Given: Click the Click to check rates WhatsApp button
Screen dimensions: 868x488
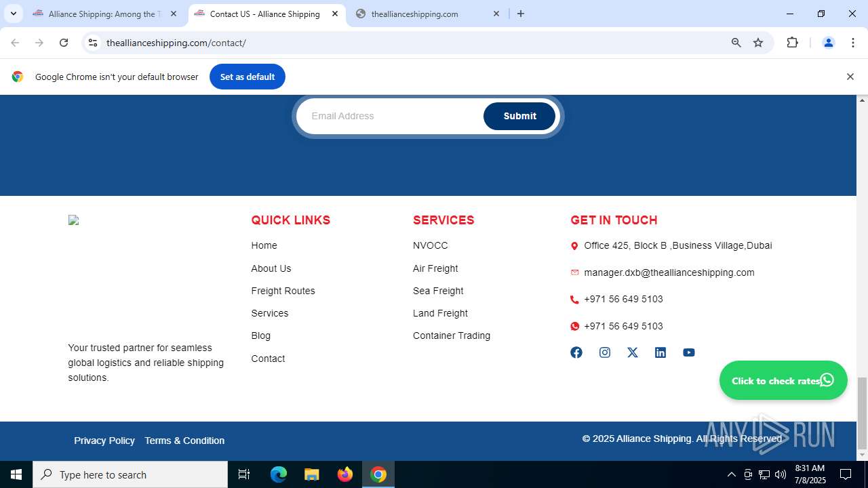Looking at the screenshot, I should pos(783,380).
